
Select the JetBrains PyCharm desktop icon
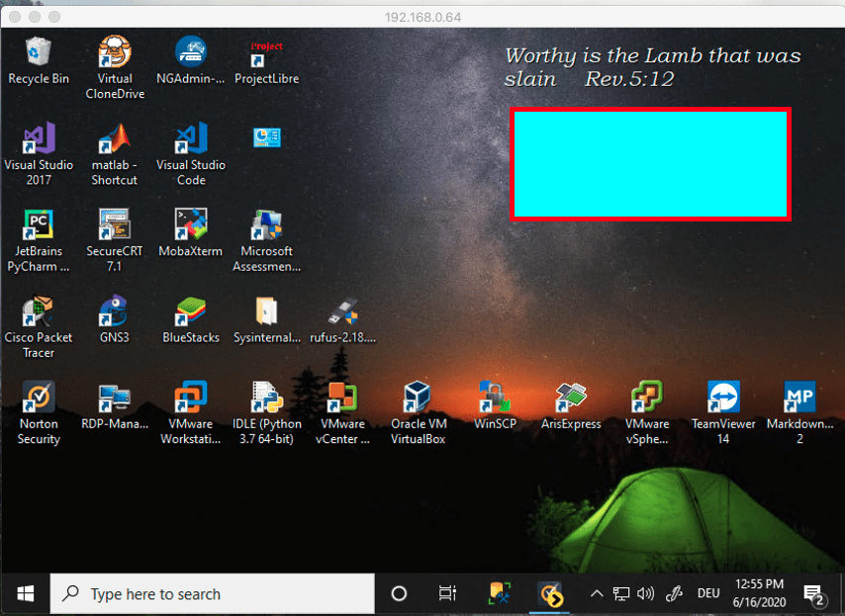click(x=39, y=225)
